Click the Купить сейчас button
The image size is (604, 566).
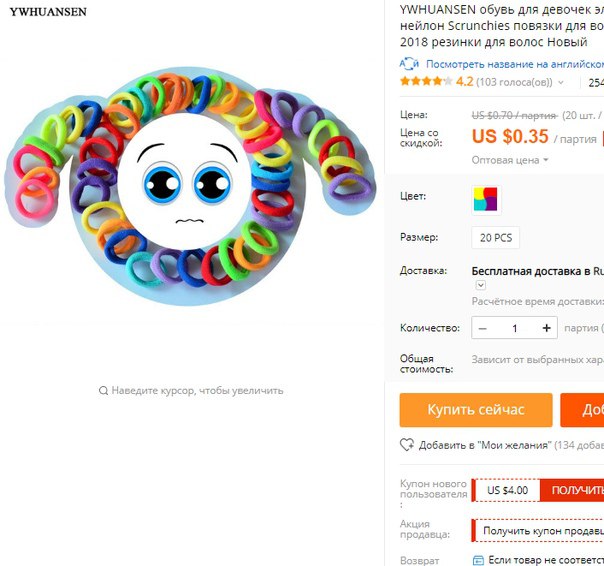[x=476, y=410]
